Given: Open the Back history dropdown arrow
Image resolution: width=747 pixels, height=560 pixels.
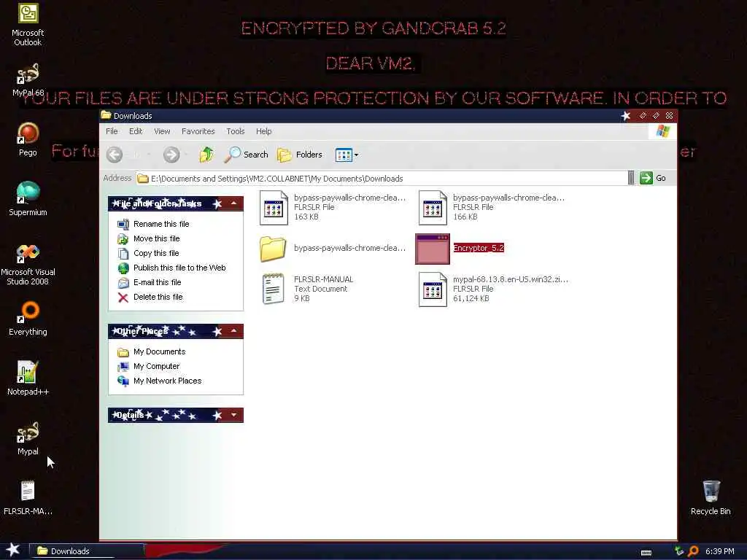Looking at the screenshot, I should 149,155.
